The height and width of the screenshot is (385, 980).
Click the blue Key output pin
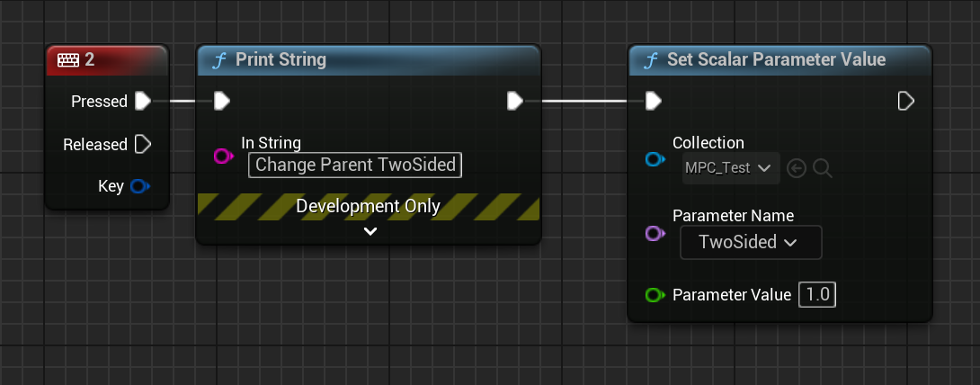[140, 186]
